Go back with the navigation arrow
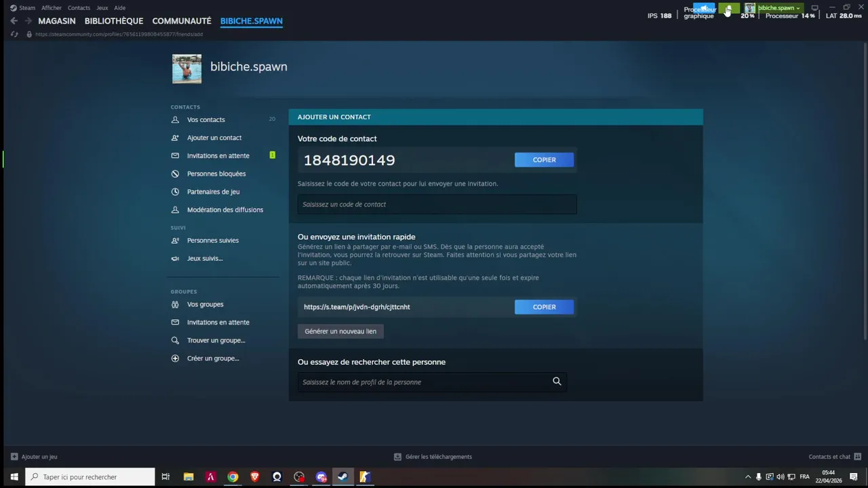This screenshot has width=868, height=488. click(x=14, y=21)
